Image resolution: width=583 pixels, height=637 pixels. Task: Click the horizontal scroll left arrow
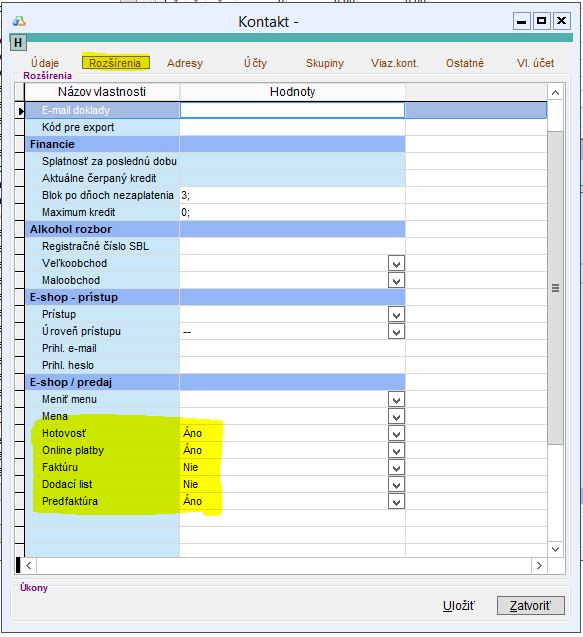(28, 566)
